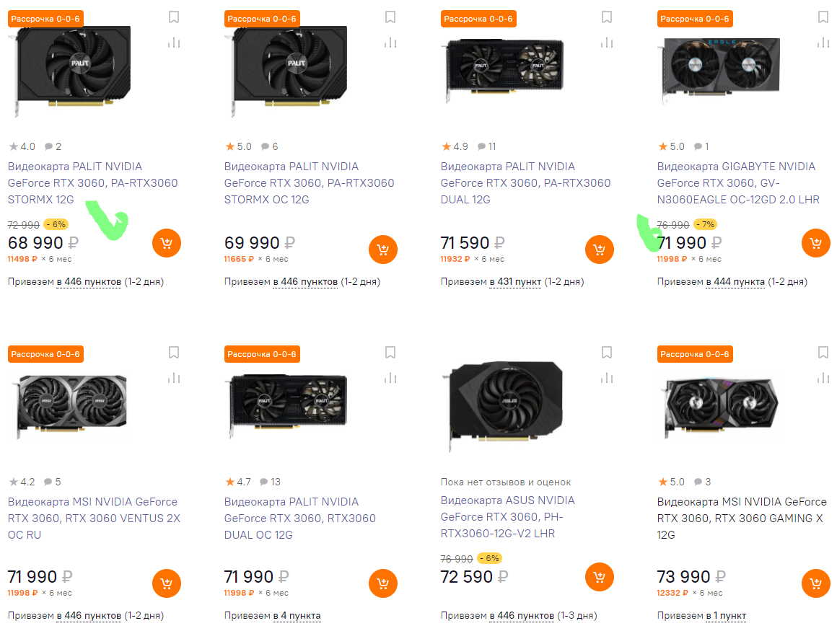Toggle favorite on ASUS RTX 3060 card
The width and height of the screenshot is (837, 644).
pos(607,353)
